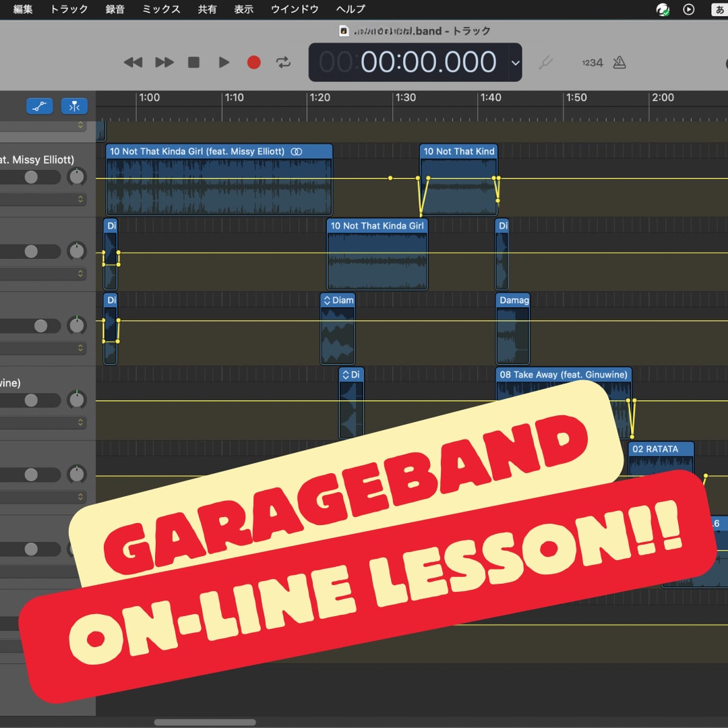Select the 08 Take Away (feat. Ginuwine) region
Screen dimensions: 728x728
[x=563, y=375]
